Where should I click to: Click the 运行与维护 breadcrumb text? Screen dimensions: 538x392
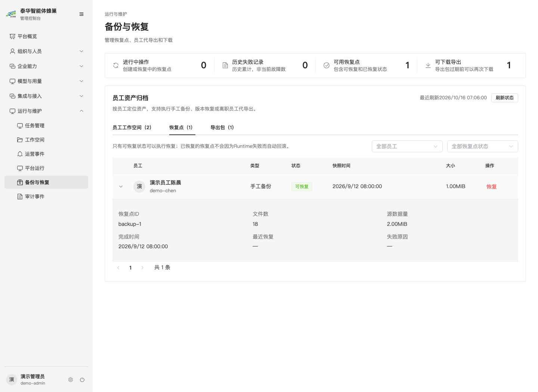pyautogui.click(x=116, y=14)
